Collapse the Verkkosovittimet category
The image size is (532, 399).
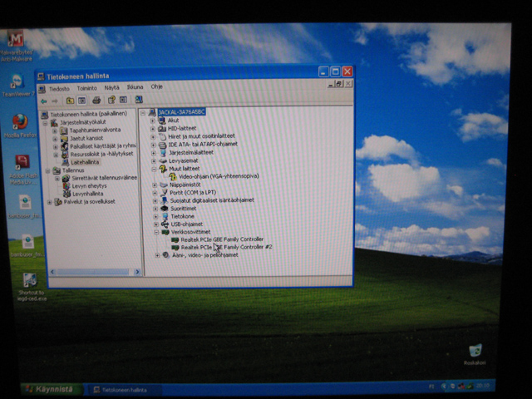point(156,233)
